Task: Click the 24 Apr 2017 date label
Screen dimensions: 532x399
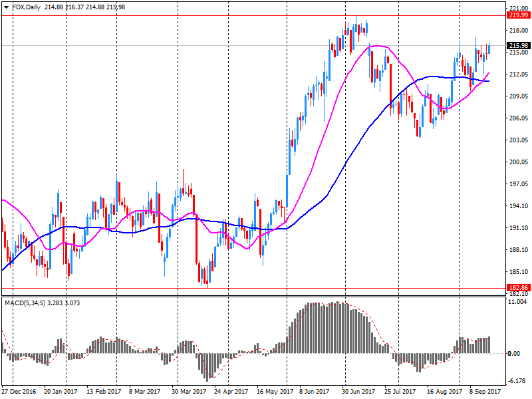Action: (x=231, y=391)
